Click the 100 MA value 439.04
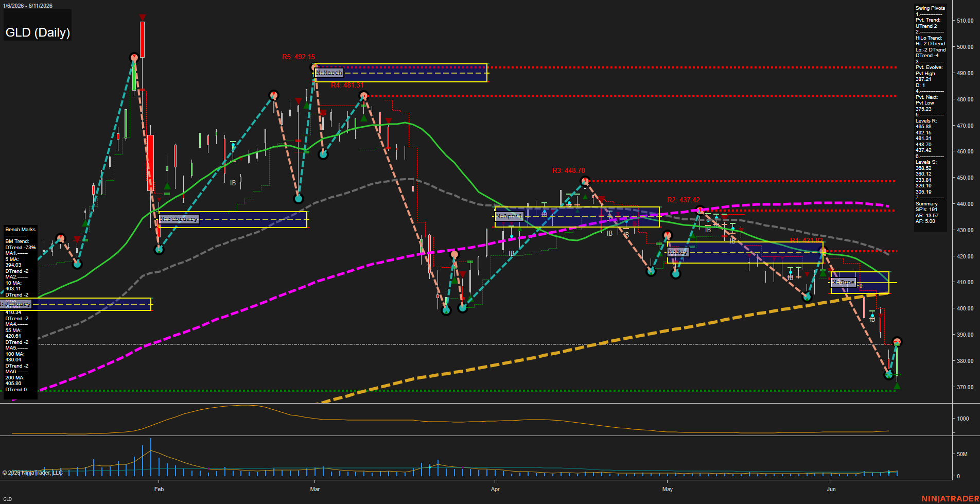 [13, 360]
